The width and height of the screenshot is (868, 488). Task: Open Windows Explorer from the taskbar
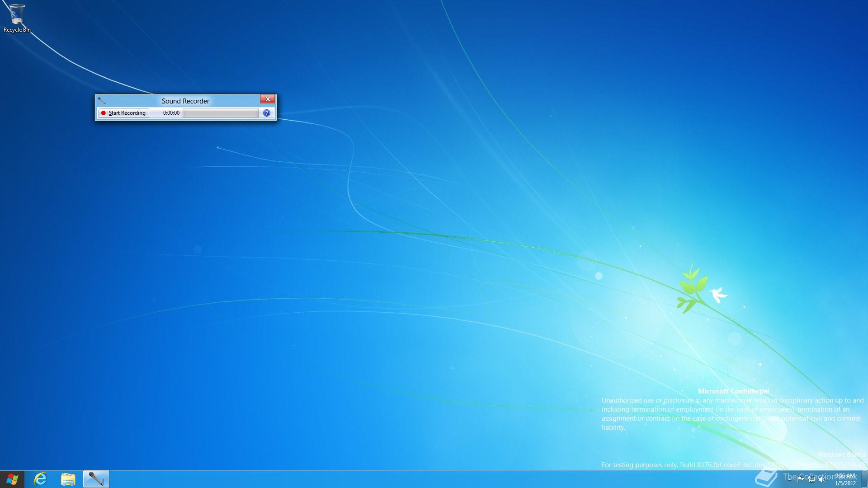click(68, 479)
